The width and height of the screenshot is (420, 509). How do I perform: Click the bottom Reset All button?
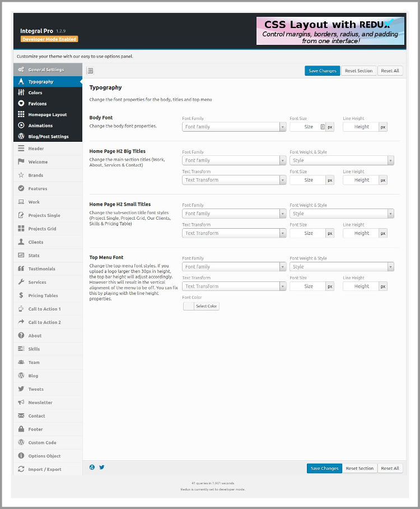pos(390,468)
